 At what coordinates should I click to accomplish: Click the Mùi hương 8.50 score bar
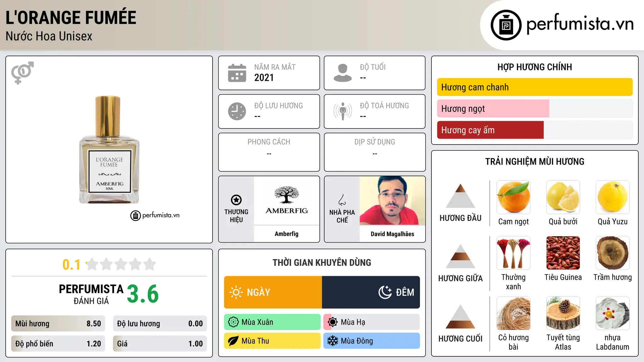tap(58, 324)
